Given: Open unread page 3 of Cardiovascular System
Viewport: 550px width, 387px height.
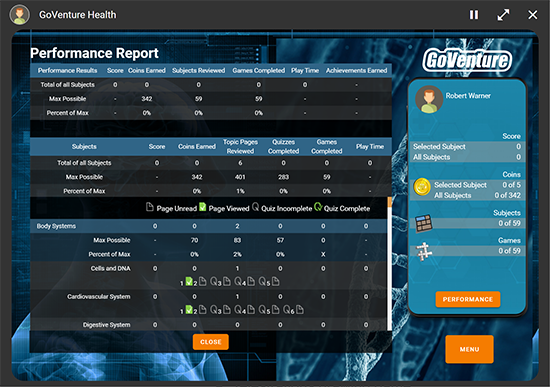Looking at the screenshot, I should click(x=227, y=309).
